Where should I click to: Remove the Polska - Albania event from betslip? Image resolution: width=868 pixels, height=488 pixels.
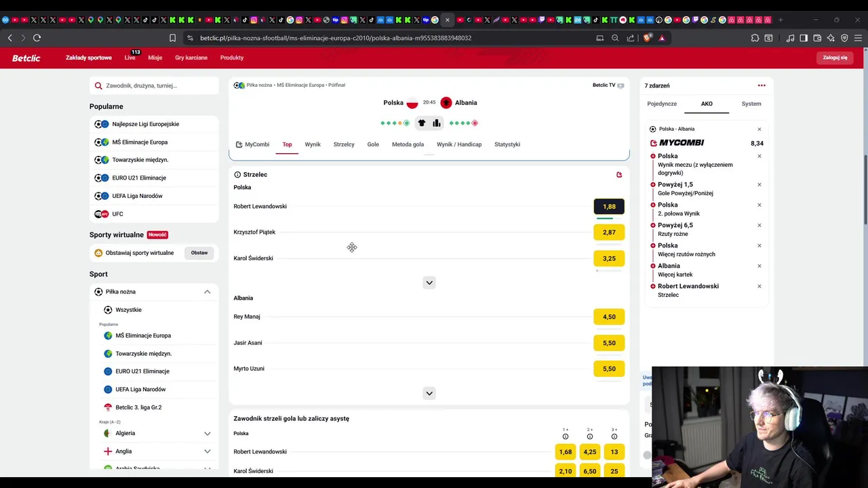click(x=759, y=129)
